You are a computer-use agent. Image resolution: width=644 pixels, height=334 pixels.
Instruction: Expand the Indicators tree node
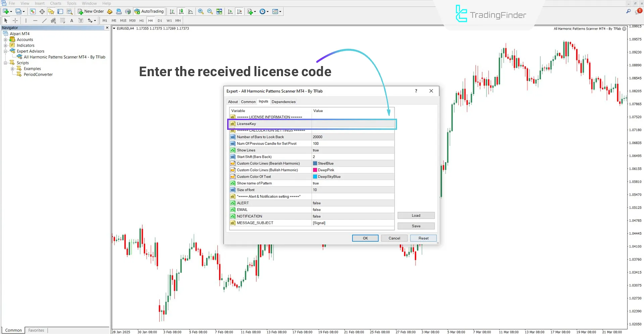coord(5,45)
